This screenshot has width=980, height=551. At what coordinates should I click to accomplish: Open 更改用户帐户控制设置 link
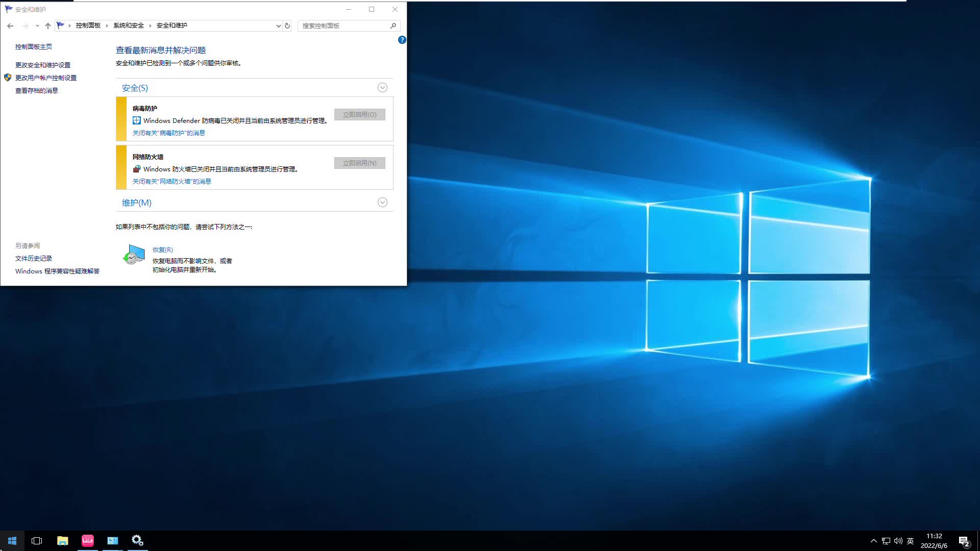(46, 78)
